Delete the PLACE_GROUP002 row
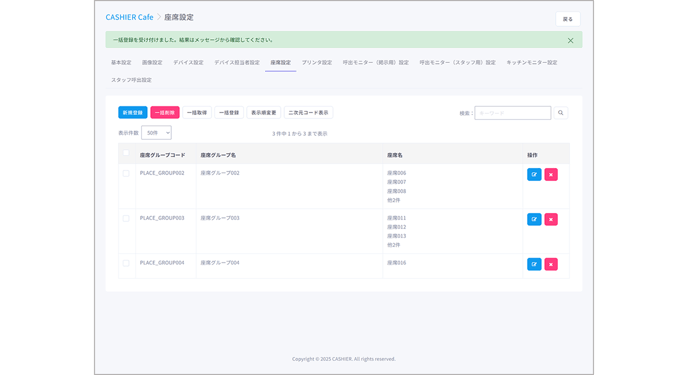This screenshot has width=688, height=375. pyautogui.click(x=551, y=175)
